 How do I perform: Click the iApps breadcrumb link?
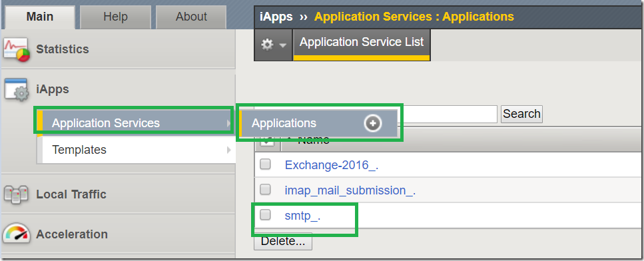pyautogui.click(x=276, y=17)
